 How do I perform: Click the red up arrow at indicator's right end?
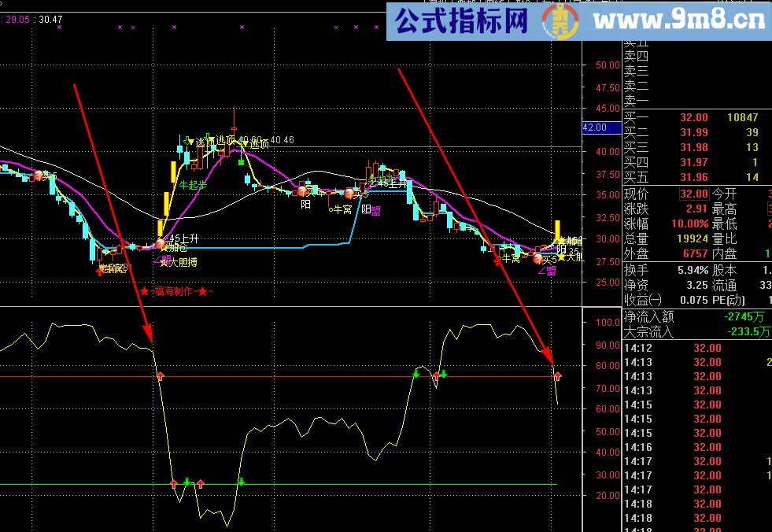click(557, 376)
